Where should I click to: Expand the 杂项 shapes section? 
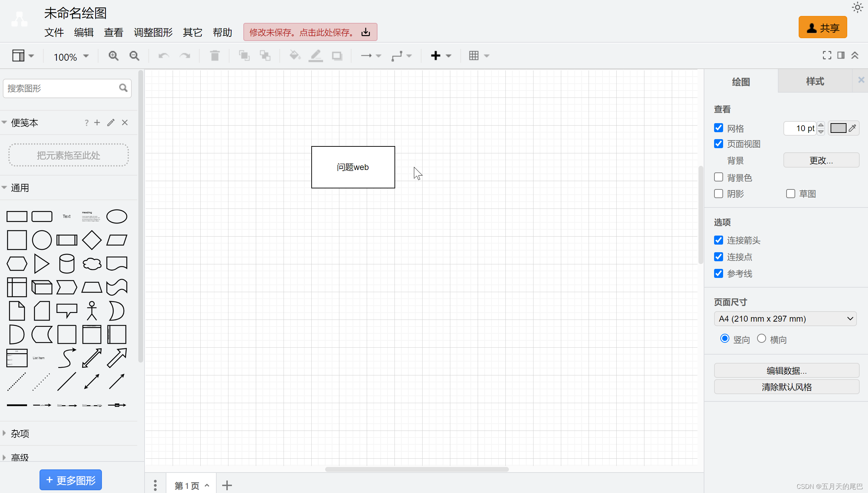pos(69,433)
